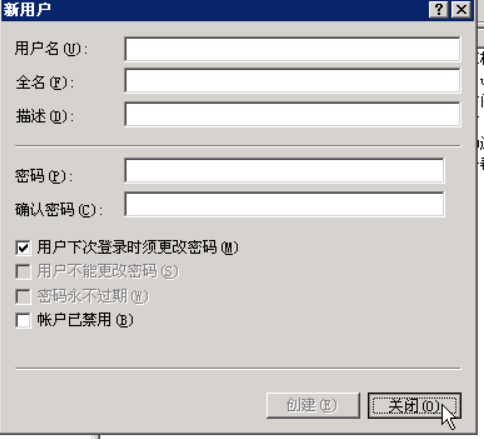
Task: Close dialog with title bar X icon
Action: (461, 9)
